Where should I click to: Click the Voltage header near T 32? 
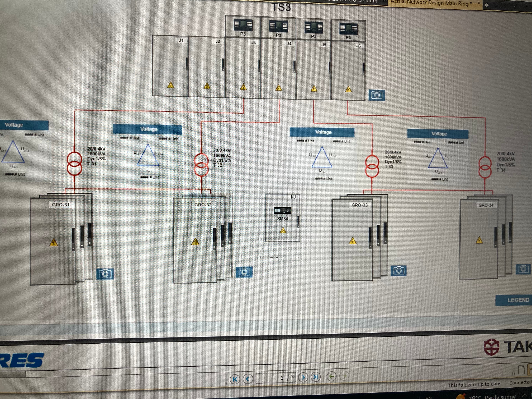(148, 129)
